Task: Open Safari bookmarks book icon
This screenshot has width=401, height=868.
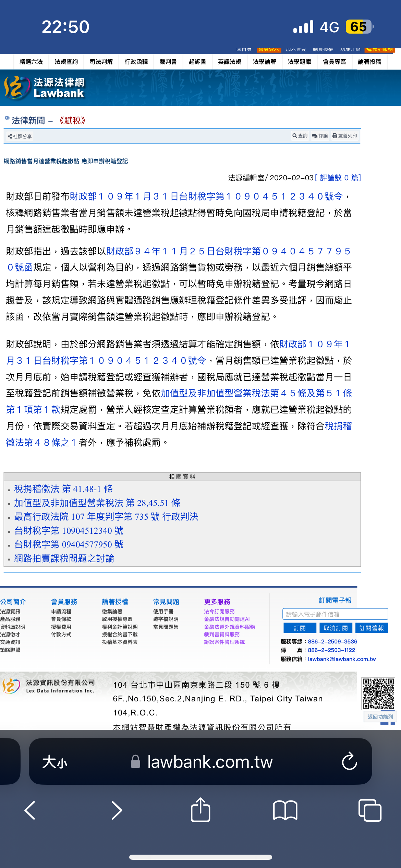Action: [285, 810]
